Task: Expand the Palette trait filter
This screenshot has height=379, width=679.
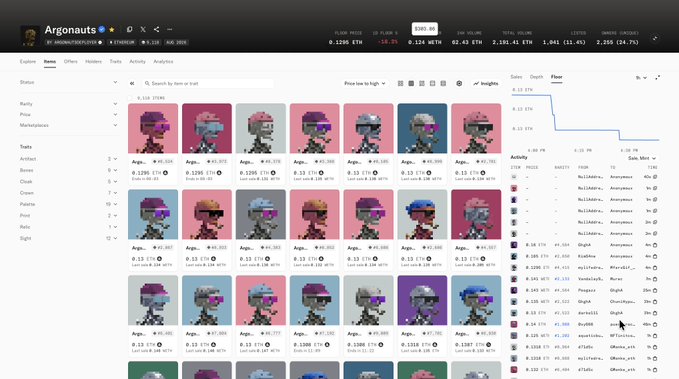Action: pyautogui.click(x=68, y=204)
